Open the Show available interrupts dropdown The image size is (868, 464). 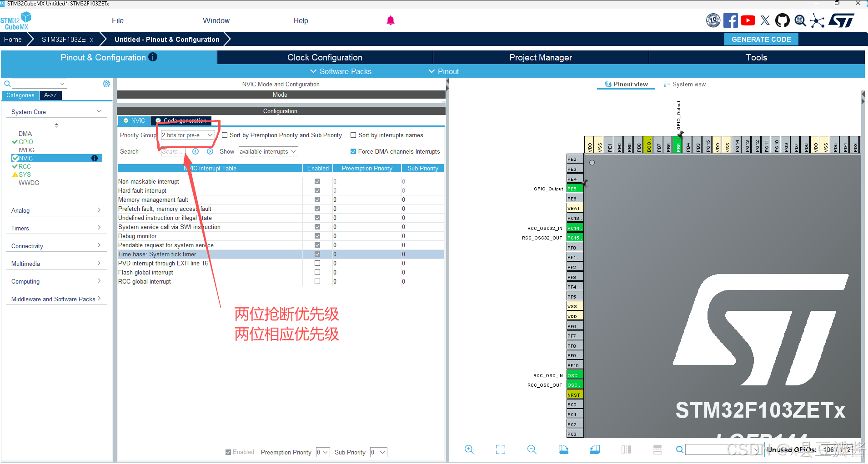[268, 151]
